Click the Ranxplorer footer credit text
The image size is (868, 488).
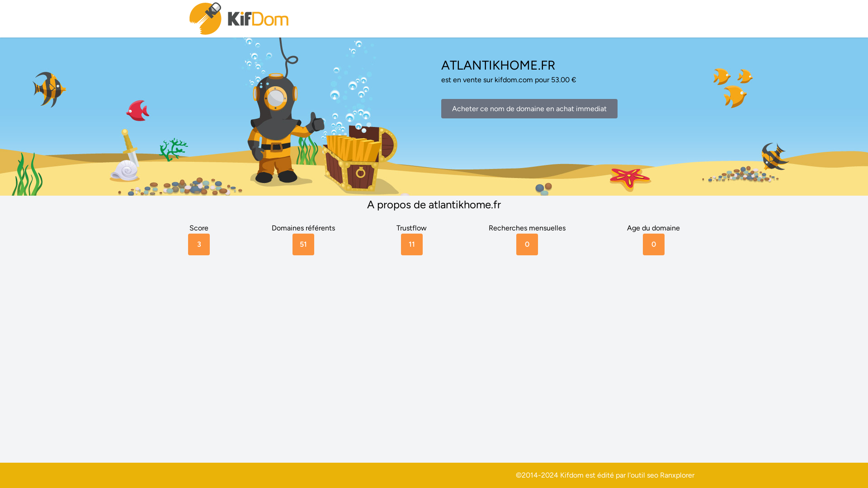677,475
